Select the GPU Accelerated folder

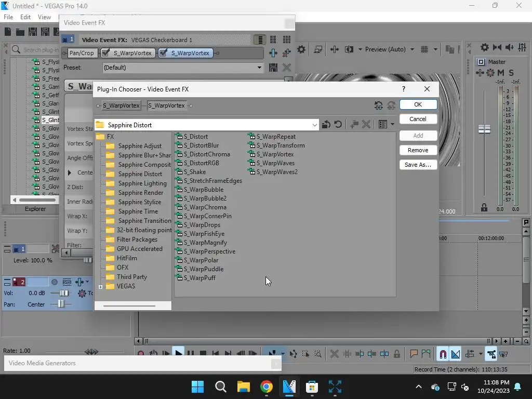(x=139, y=249)
